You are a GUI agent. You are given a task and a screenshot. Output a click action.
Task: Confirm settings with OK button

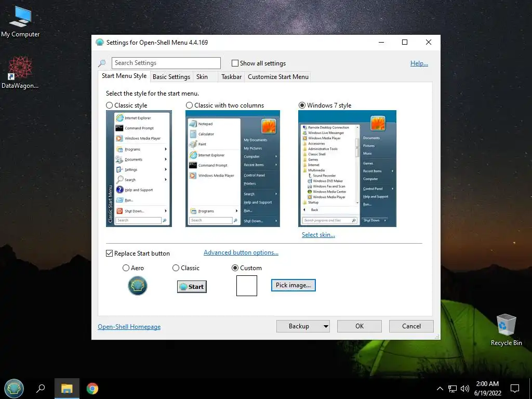[x=360, y=326]
